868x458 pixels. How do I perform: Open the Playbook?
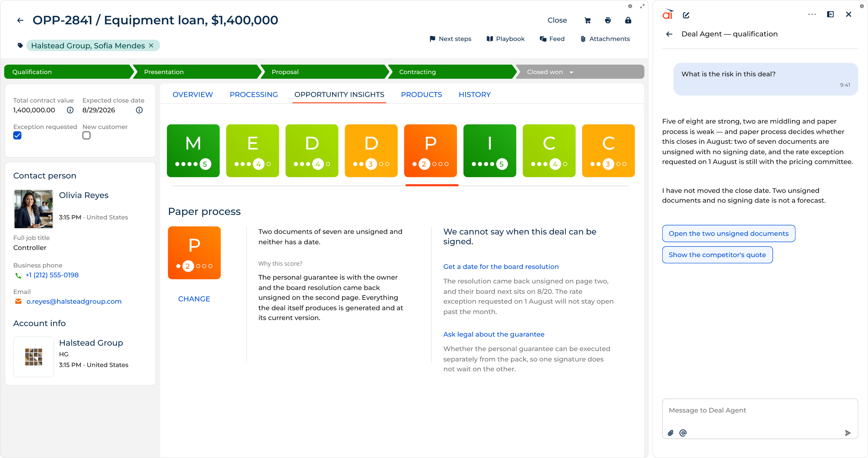pos(506,39)
